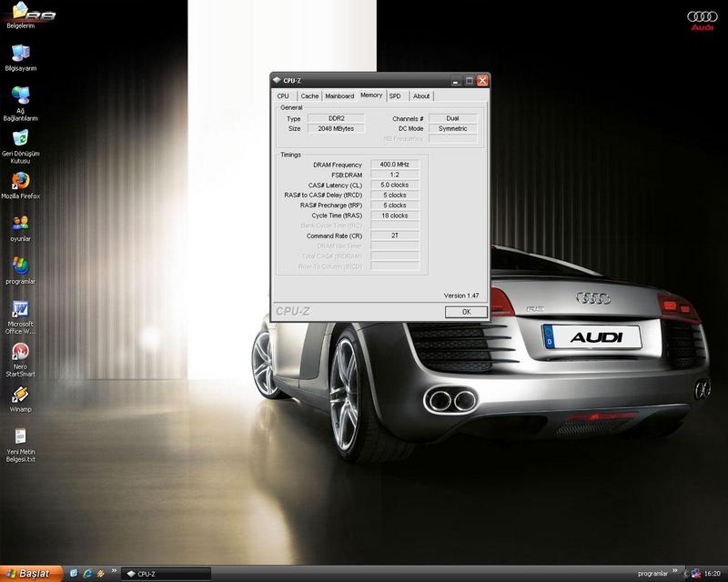This screenshot has height=582, width=728.
Task: Select the Memory tab
Action: (371, 95)
